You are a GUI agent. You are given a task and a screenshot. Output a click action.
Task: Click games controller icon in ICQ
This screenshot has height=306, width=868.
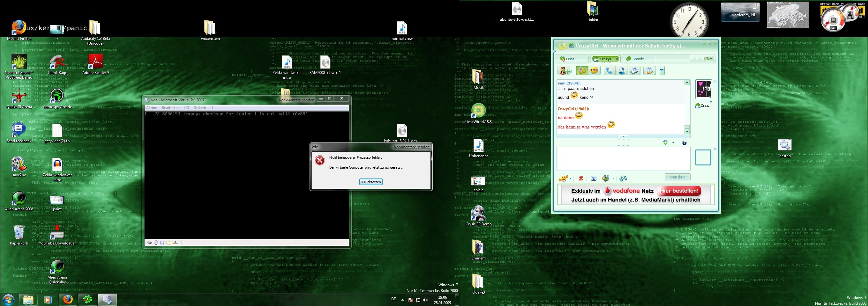(623, 178)
